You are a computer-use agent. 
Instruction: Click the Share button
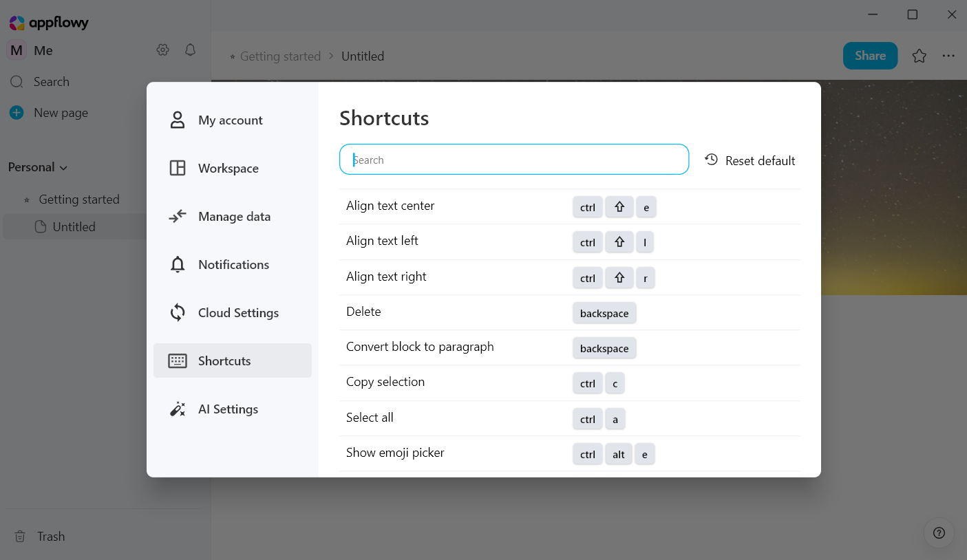click(870, 56)
